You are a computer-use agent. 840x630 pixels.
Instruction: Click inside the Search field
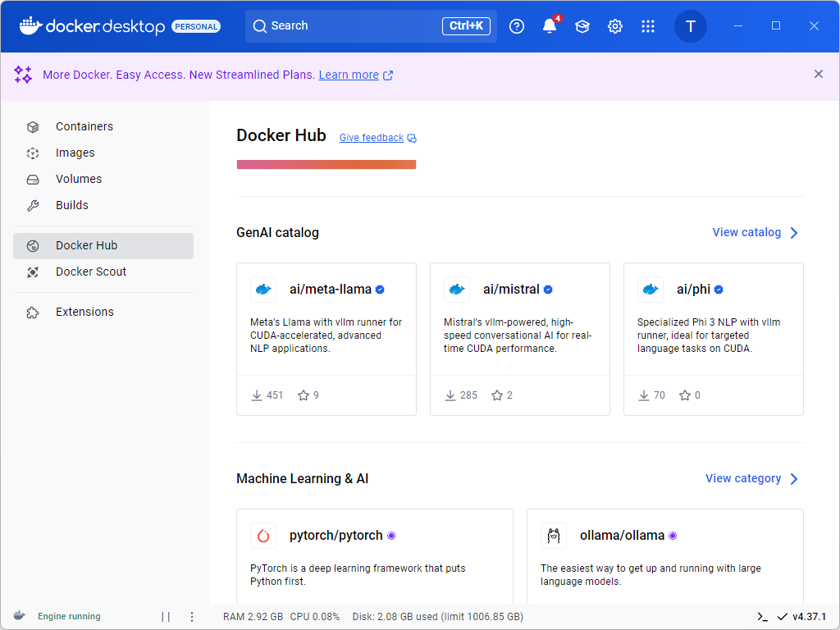[x=353, y=25]
